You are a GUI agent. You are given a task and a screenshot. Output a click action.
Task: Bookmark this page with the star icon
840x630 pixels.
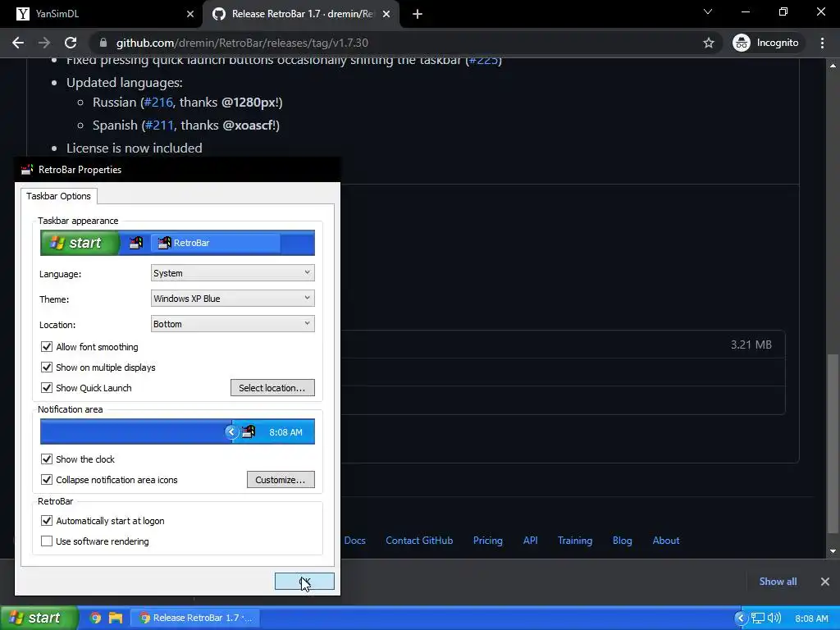point(708,43)
